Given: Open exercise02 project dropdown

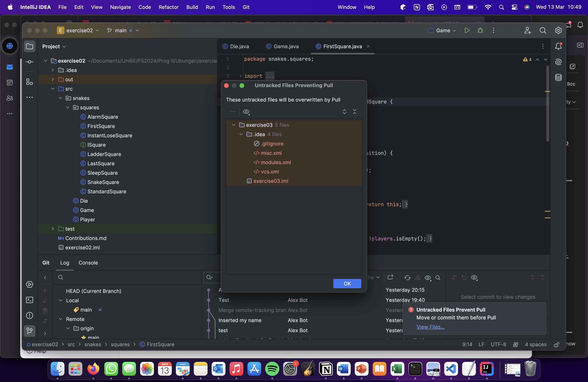Looking at the screenshot, I should (x=78, y=30).
